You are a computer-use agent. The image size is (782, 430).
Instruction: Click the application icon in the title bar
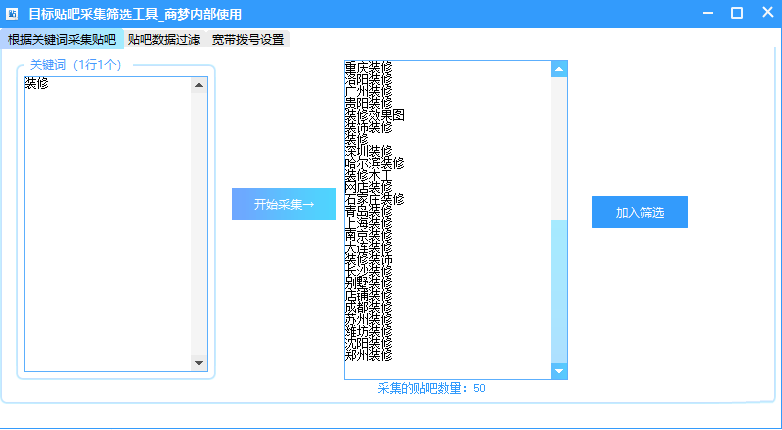(x=12, y=14)
